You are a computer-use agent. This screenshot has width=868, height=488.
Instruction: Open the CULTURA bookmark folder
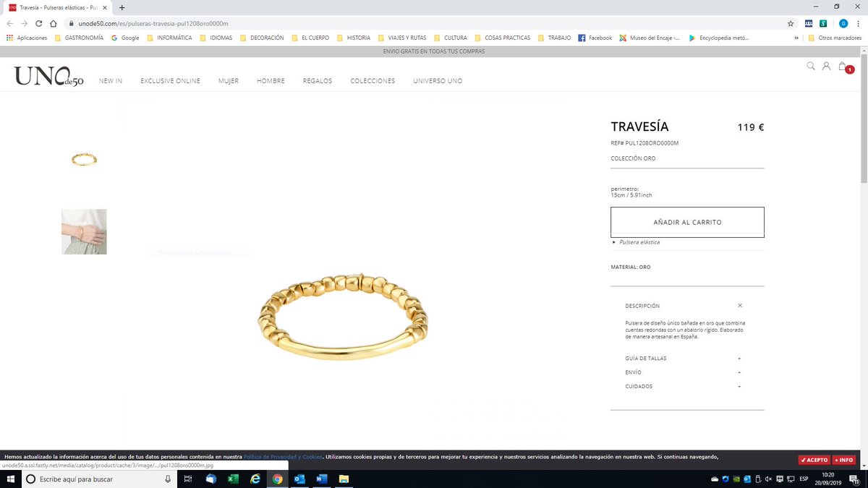click(x=450, y=38)
